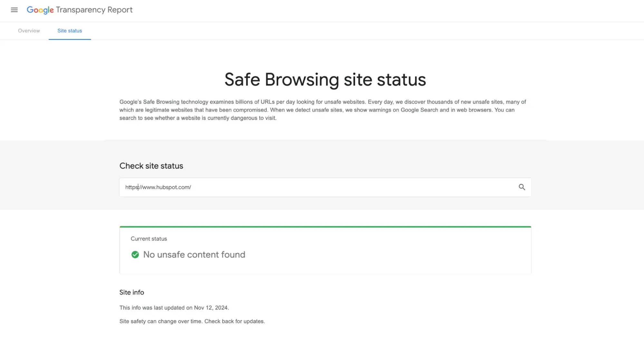This screenshot has height=344, width=644.
Task: Click the Site info heading
Action: pyautogui.click(x=131, y=292)
